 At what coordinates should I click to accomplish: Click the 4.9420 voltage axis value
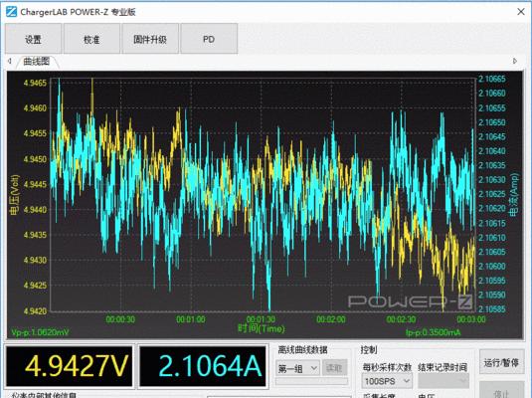[35, 311]
